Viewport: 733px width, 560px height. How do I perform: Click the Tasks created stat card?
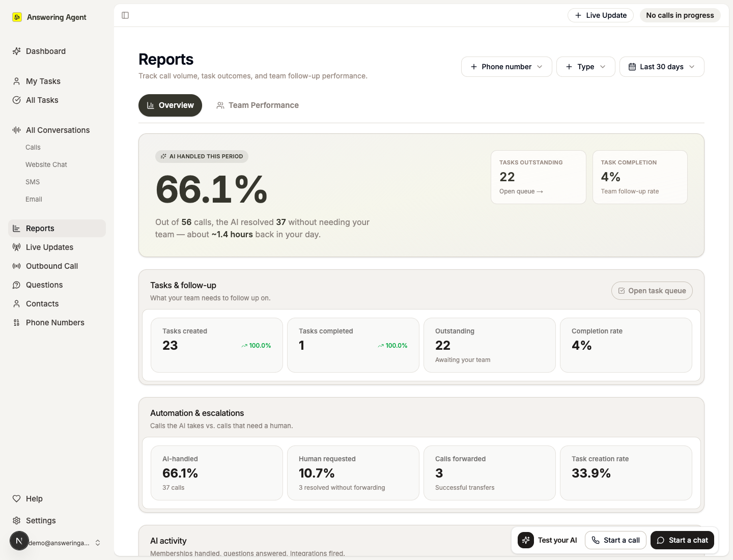[x=217, y=345]
